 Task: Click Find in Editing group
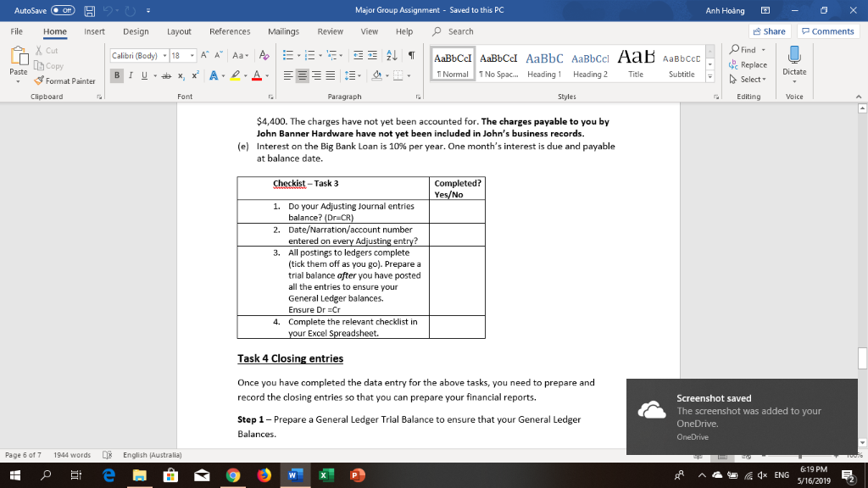tap(748, 50)
